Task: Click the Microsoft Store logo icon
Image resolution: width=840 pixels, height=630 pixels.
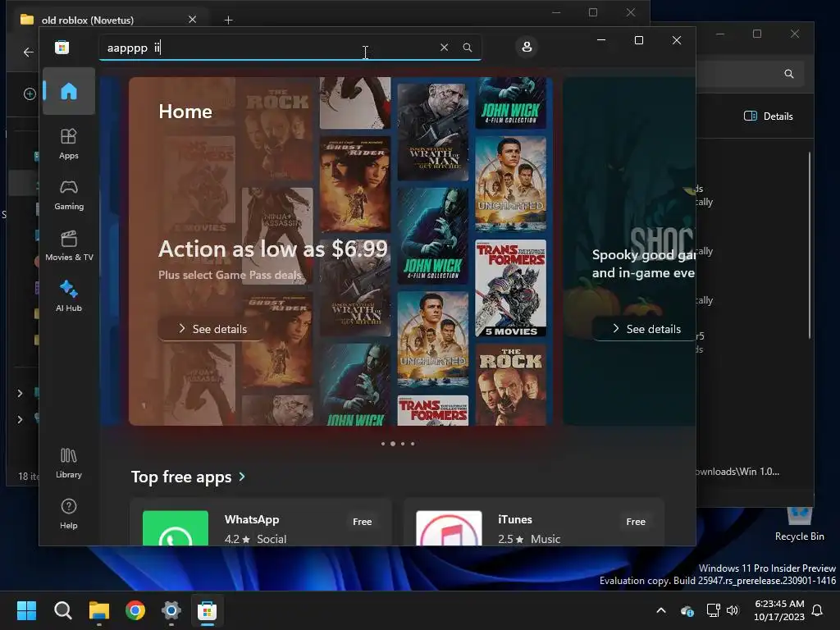Action: tap(62, 47)
